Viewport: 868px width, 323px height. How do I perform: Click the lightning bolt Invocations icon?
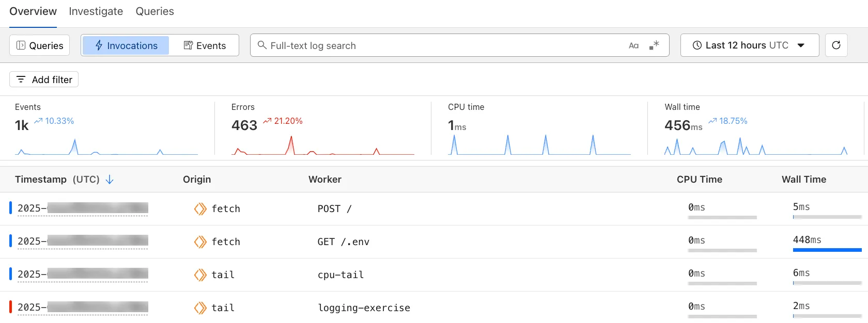(99, 45)
